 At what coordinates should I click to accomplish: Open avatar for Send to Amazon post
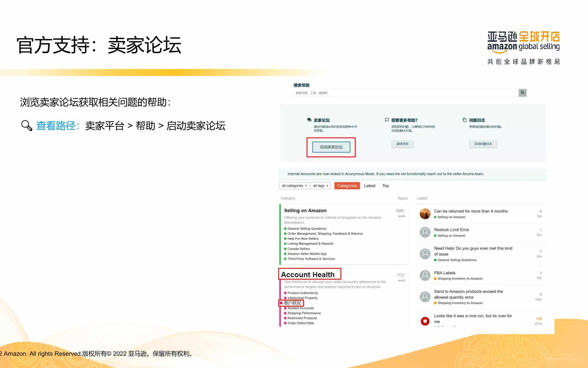pos(425,297)
